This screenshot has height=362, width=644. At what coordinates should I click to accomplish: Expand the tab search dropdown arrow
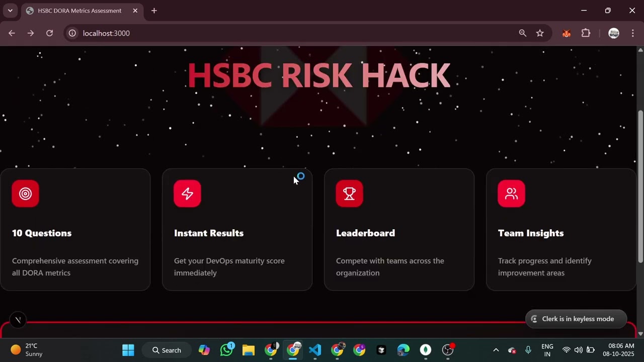click(10, 11)
